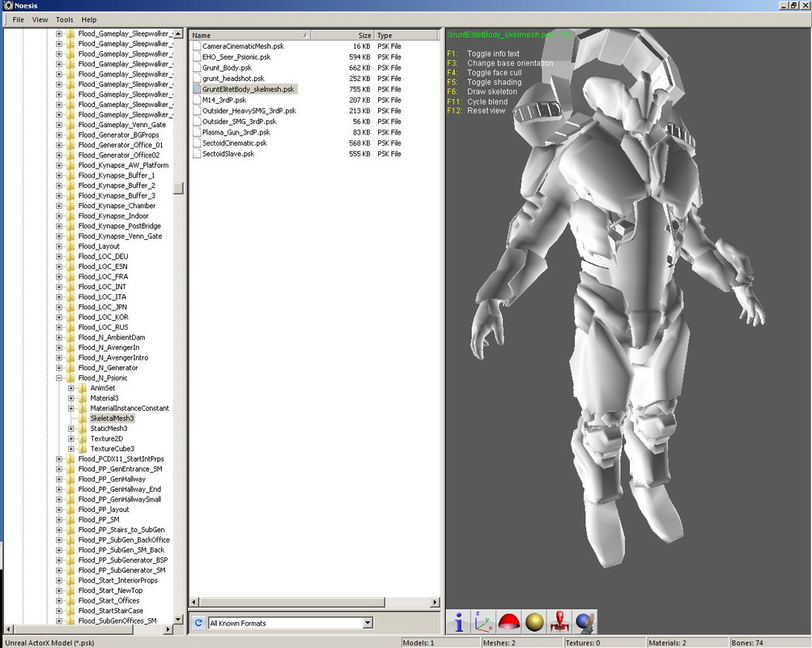Select the SkeletalMesh3 folder
812x648 pixels.
click(x=112, y=419)
